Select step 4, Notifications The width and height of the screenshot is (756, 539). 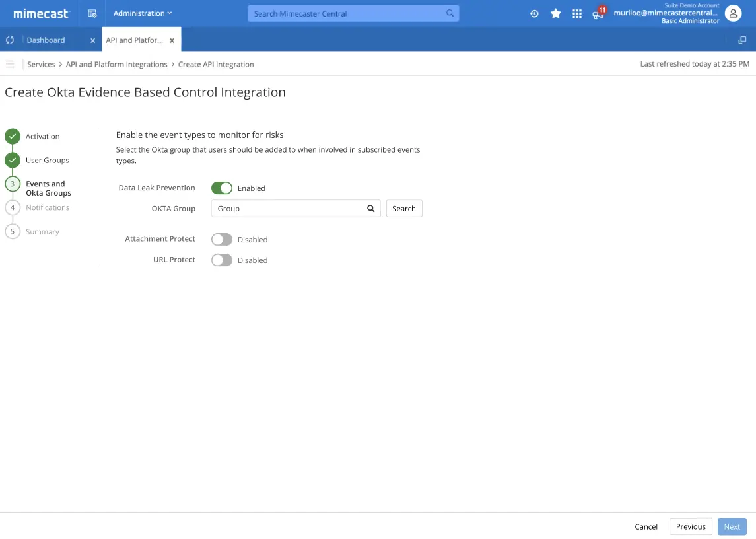(x=37, y=207)
